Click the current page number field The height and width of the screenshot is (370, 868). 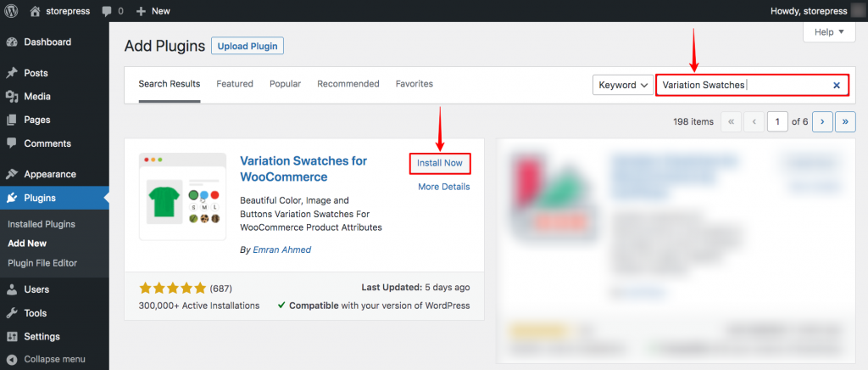point(777,122)
